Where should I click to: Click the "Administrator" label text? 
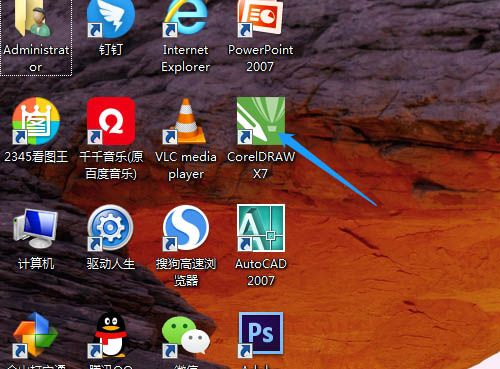pyautogui.click(x=36, y=58)
